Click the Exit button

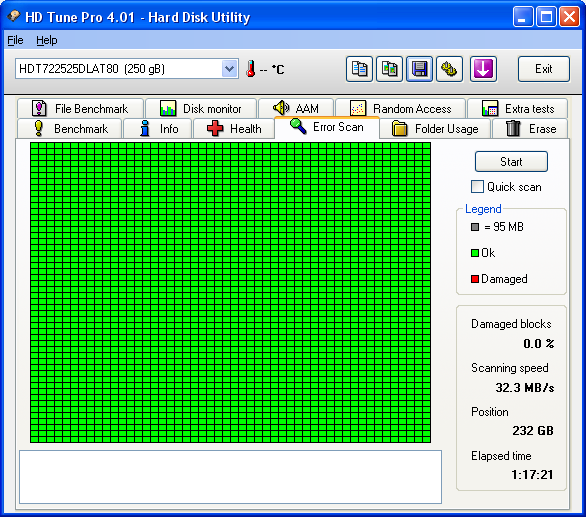click(x=543, y=69)
